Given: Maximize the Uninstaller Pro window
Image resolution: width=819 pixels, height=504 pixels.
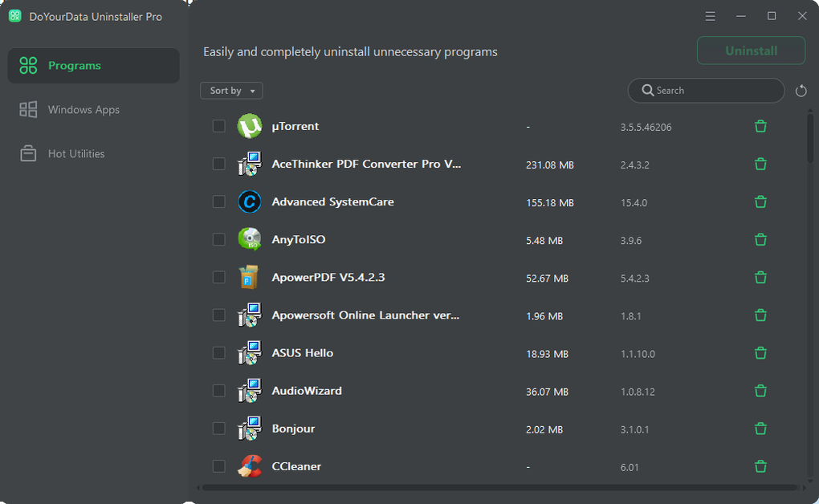Looking at the screenshot, I should coord(772,16).
